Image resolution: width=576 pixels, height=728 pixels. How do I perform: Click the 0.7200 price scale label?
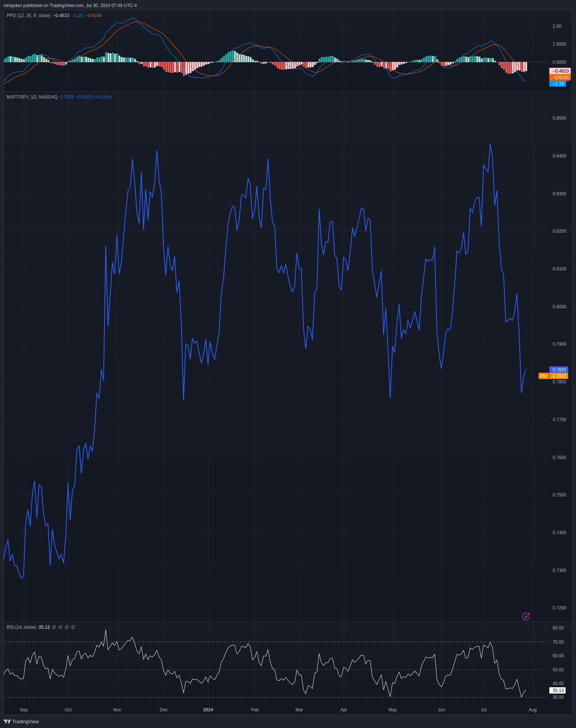click(559, 608)
